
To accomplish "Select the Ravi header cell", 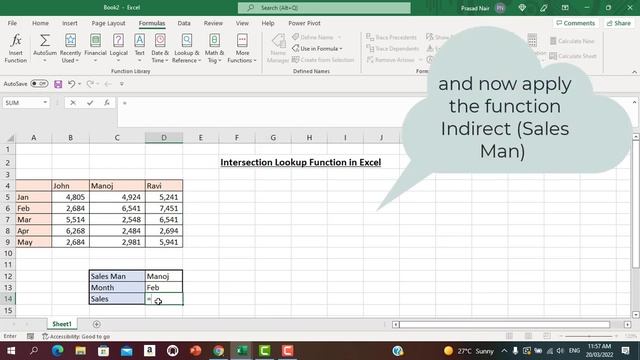I will click(x=164, y=186).
